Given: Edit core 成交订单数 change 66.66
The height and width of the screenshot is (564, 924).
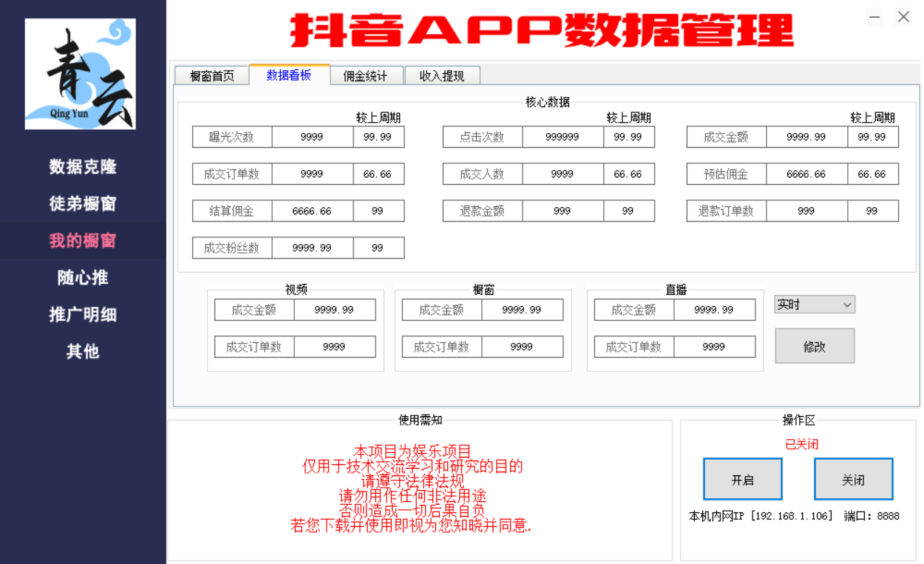Looking at the screenshot, I should point(378,174).
